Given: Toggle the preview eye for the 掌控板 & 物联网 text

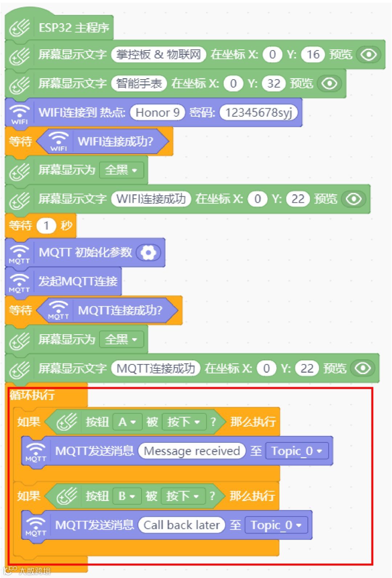Looking at the screenshot, I should (x=369, y=54).
